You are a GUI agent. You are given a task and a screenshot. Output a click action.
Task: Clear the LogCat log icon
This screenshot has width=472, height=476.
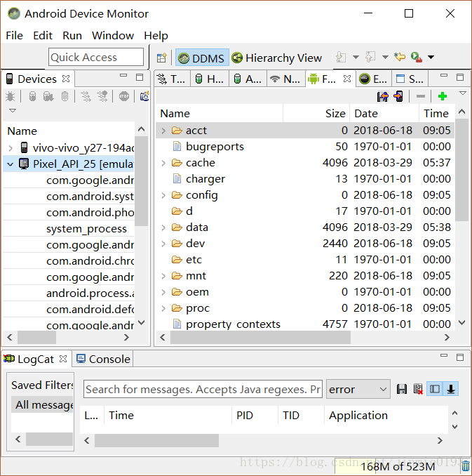coord(418,389)
